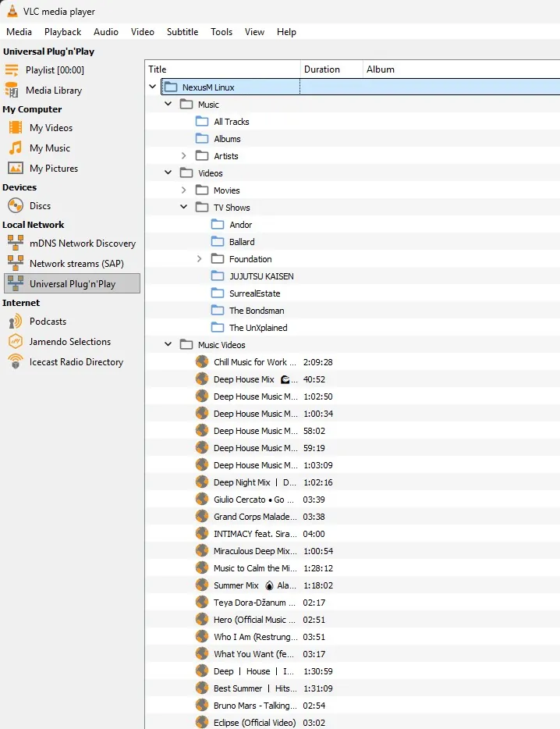Select 'Giulio Cercato • Go' track

[353, 500]
